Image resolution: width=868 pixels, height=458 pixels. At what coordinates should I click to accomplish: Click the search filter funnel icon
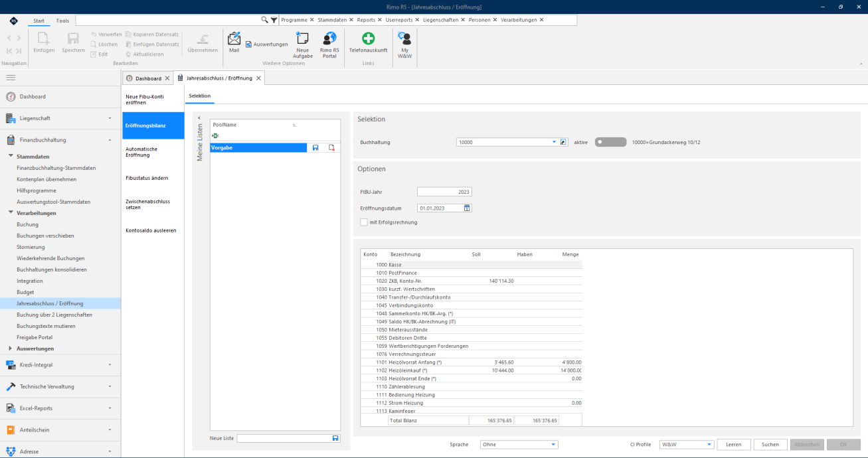point(274,20)
